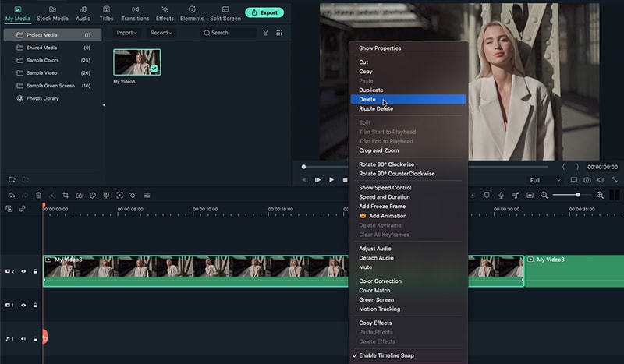624x364 pixels.
Task: Click the timeline zoom slider handle
Action: coord(578,195)
